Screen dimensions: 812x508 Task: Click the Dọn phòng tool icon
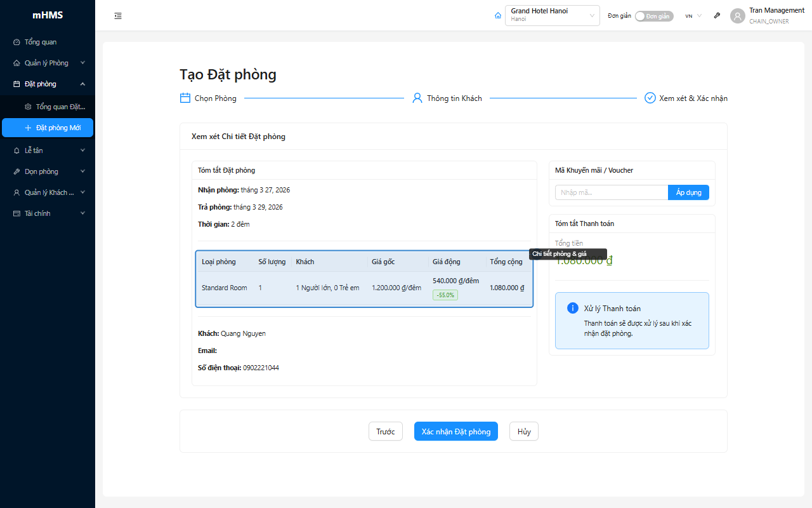pos(16,171)
